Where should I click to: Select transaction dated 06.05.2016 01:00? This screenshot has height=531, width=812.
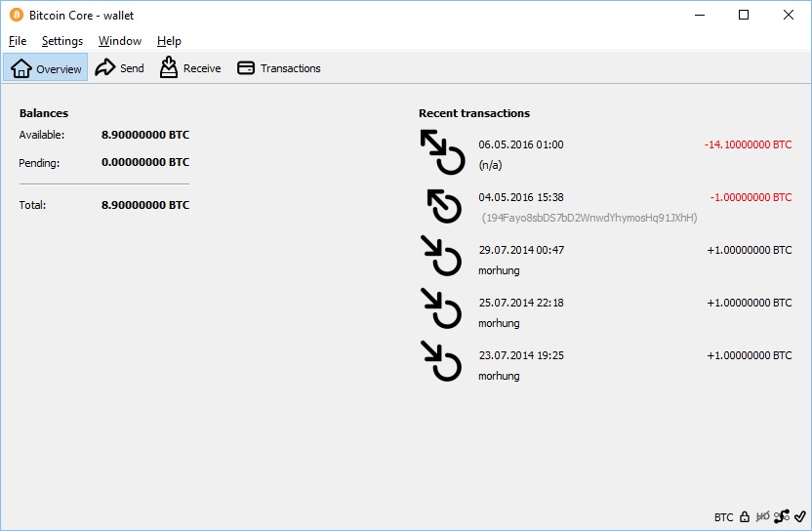(x=606, y=154)
